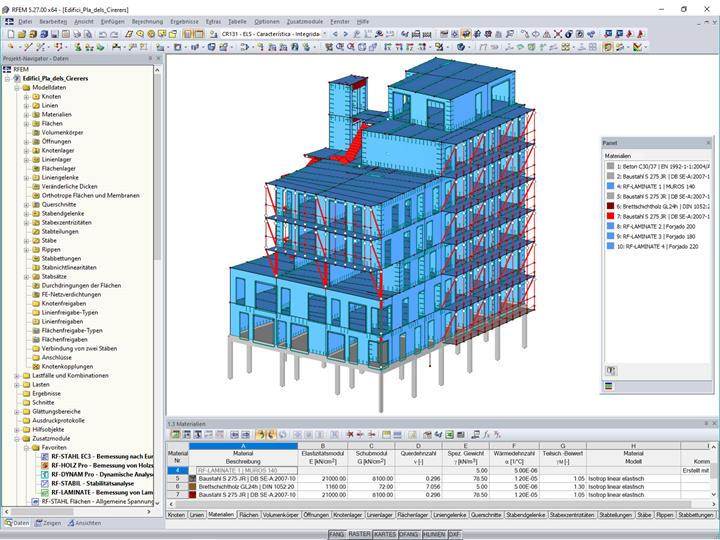
Task: Toggle FANG snap in status bar
Action: coord(337,534)
